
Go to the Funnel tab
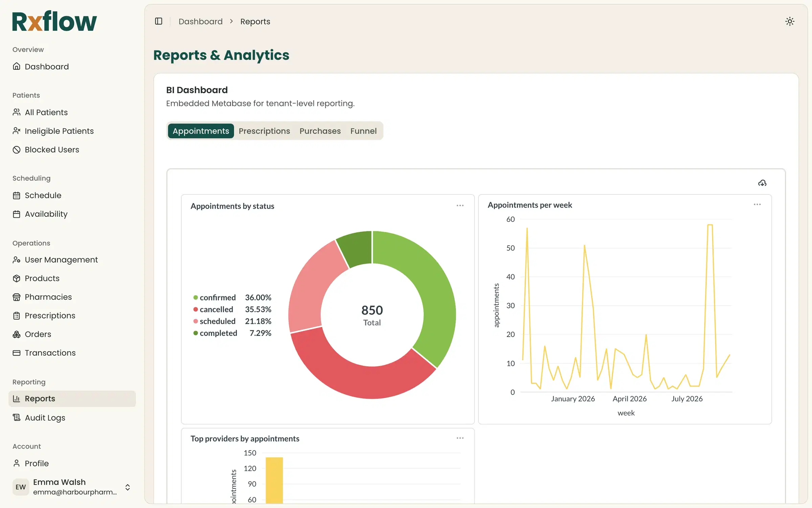363,131
